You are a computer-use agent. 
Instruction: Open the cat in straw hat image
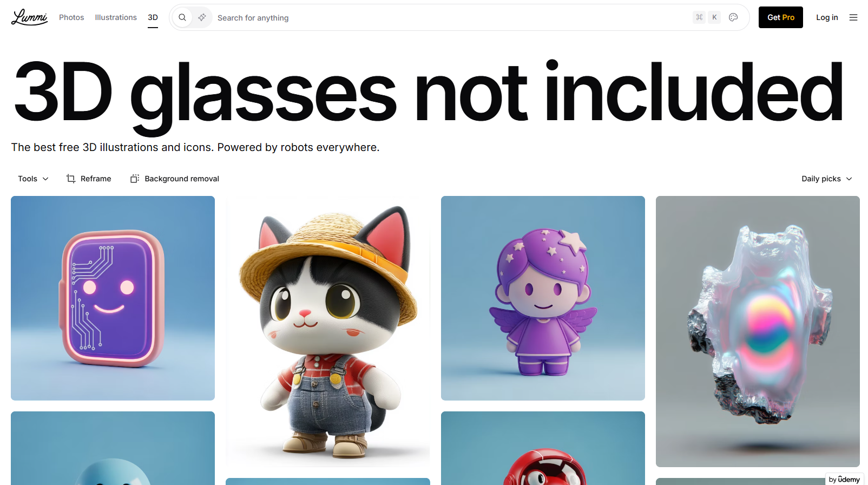[x=328, y=331]
